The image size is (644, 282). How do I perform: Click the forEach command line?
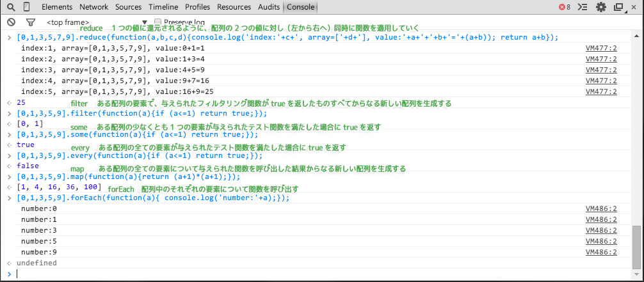pyautogui.click(x=153, y=198)
